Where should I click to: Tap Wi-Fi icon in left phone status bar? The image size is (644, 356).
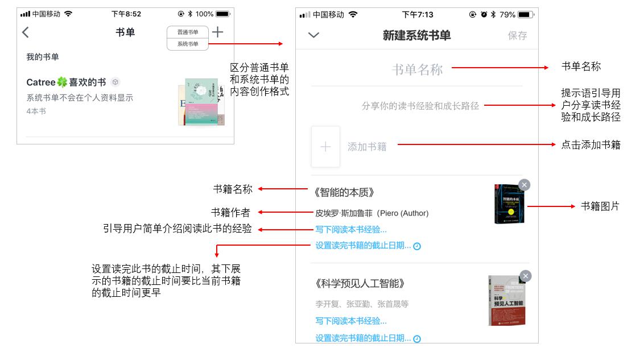click(x=68, y=14)
